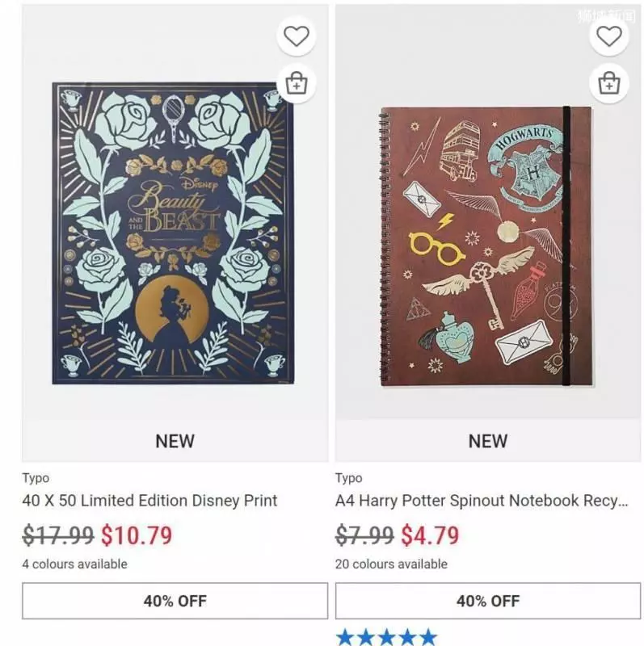Viewport: 644px width, 646px height.
Task: Add Disney Print to shopping bag
Action: (297, 84)
